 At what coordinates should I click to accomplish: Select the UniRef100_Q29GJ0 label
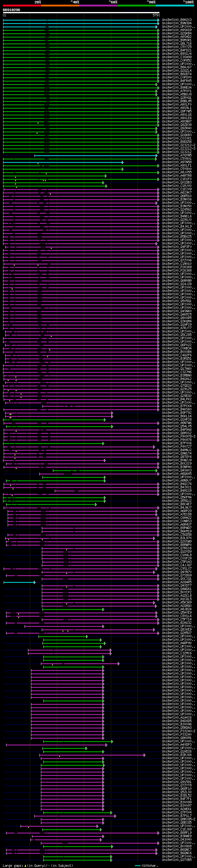pyautogui.click(x=177, y=220)
